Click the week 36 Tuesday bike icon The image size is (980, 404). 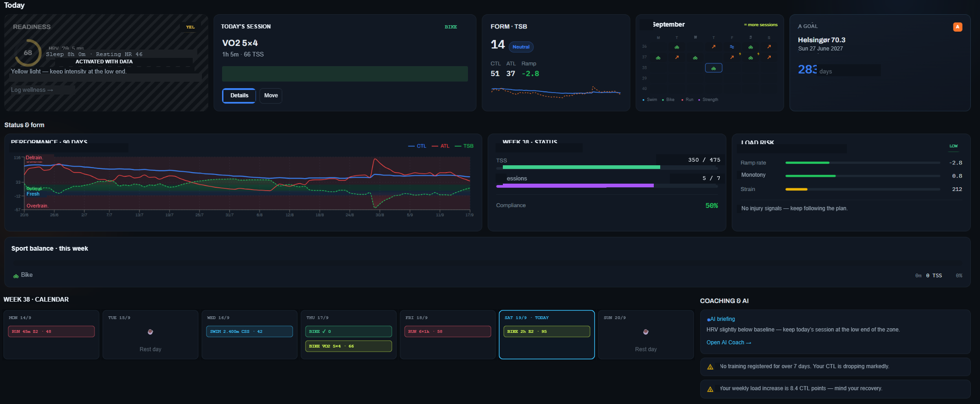point(677,47)
